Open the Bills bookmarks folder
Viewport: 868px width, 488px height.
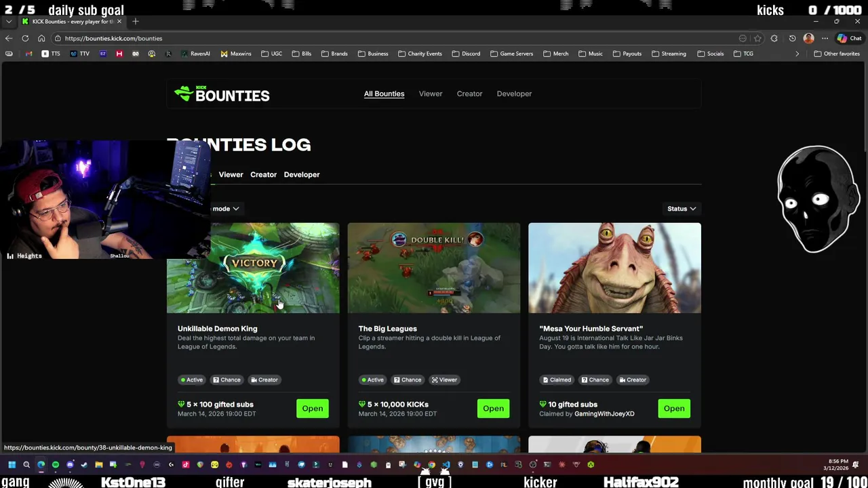302,54
